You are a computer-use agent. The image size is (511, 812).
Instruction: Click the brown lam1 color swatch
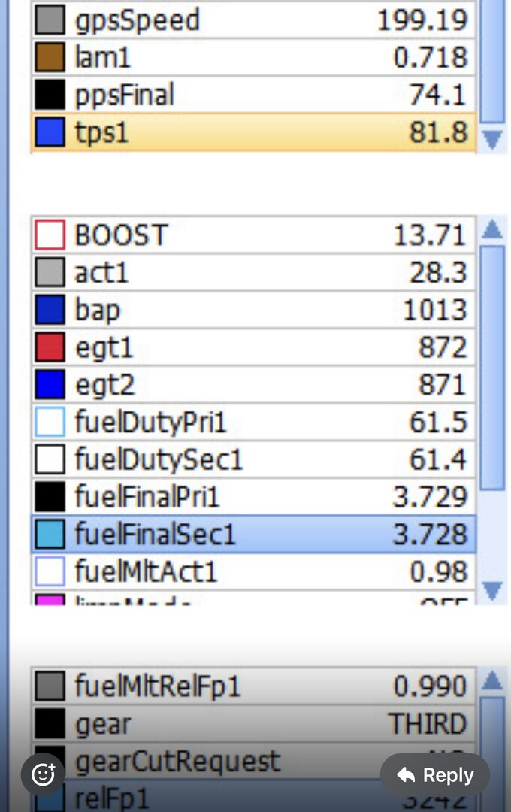pyautogui.click(x=50, y=57)
